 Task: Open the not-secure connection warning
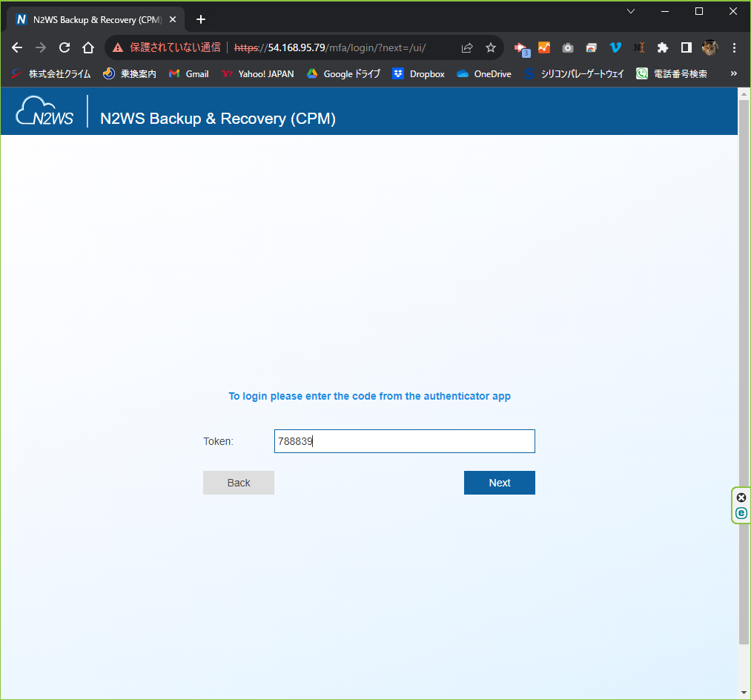pos(166,47)
